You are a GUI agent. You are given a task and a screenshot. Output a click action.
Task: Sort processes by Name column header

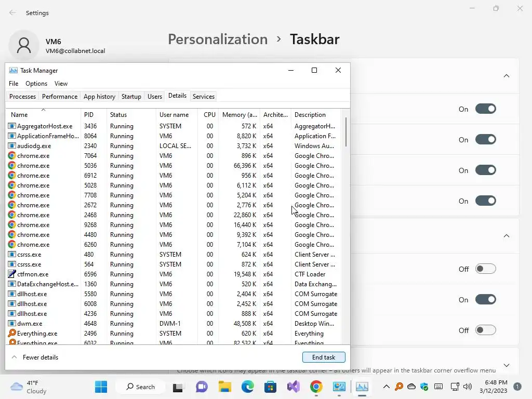[43, 115]
